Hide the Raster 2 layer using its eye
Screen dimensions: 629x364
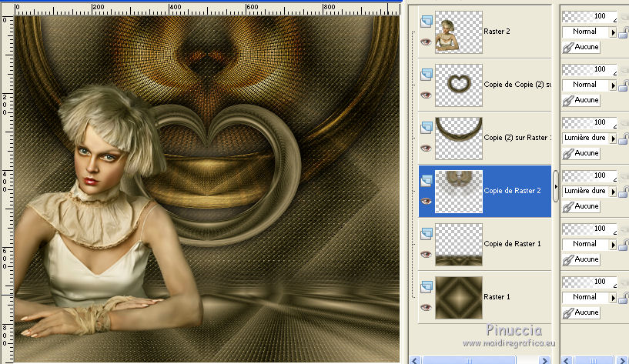click(424, 42)
